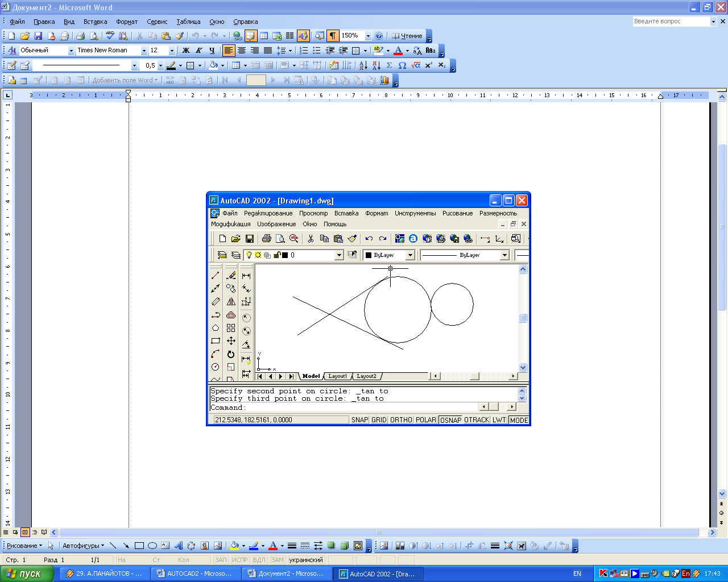728x582 pixels.
Task: Toggle justified text alignment
Action: [x=268, y=51]
